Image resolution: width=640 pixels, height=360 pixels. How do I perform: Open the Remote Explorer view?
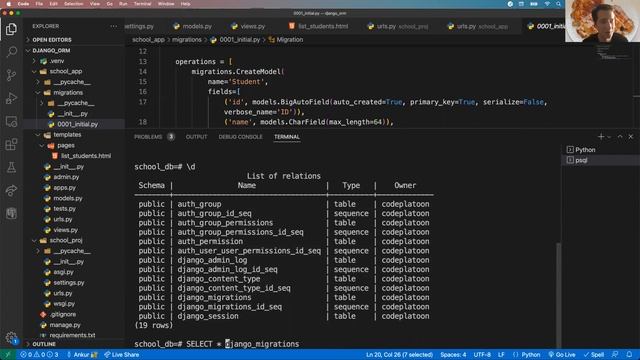(x=11, y=121)
